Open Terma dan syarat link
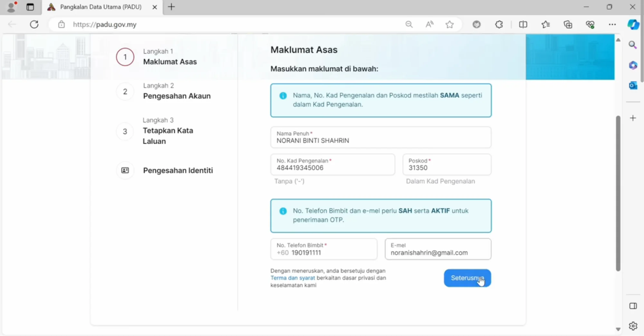 point(293,278)
